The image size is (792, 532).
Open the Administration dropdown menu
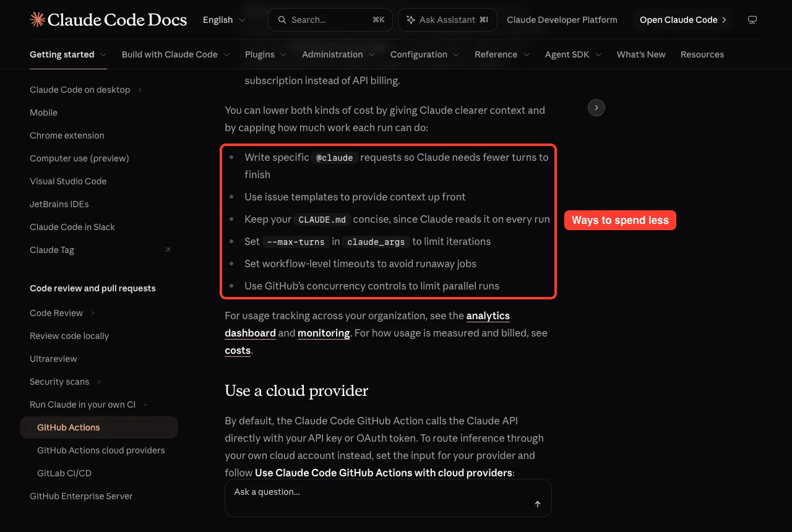tap(338, 54)
